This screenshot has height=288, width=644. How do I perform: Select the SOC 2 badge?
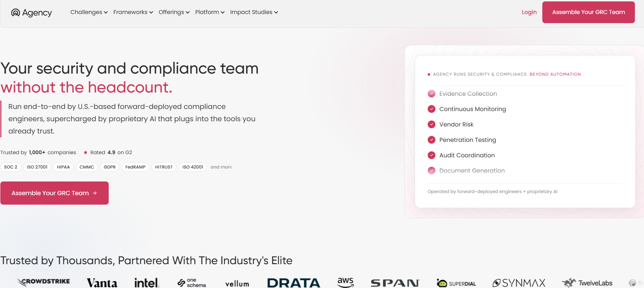(11, 167)
